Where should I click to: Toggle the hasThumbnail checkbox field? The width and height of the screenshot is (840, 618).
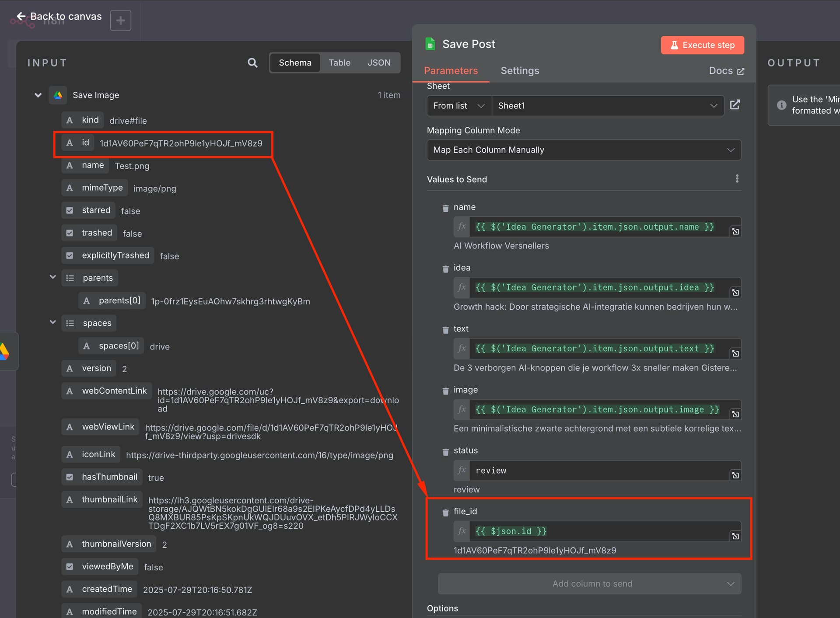[x=70, y=477]
